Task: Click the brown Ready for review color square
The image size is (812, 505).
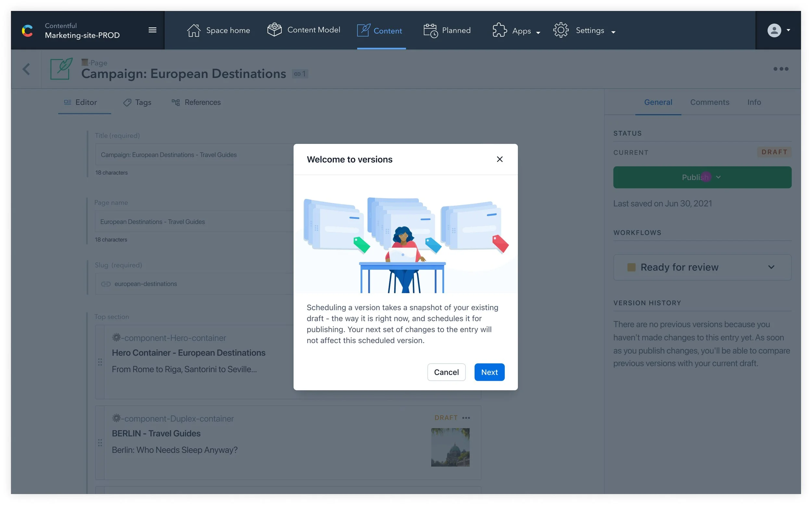Action: point(631,267)
